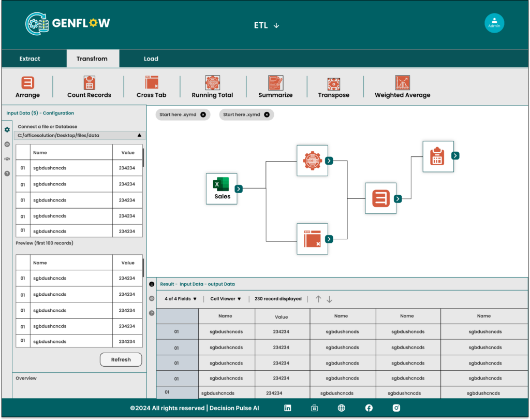
Task: Click the Sales Excel node on canvas
Action: (x=222, y=189)
